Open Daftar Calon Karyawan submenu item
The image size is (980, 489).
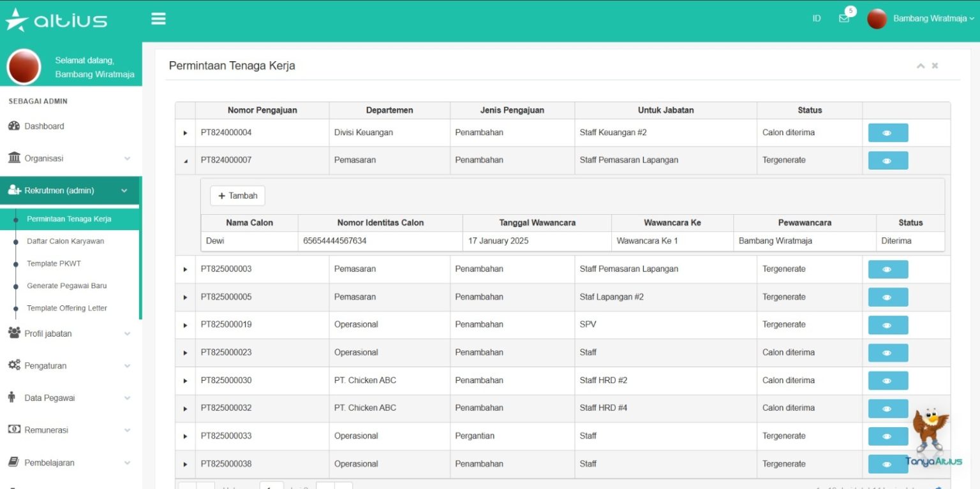click(x=65, y=241)
